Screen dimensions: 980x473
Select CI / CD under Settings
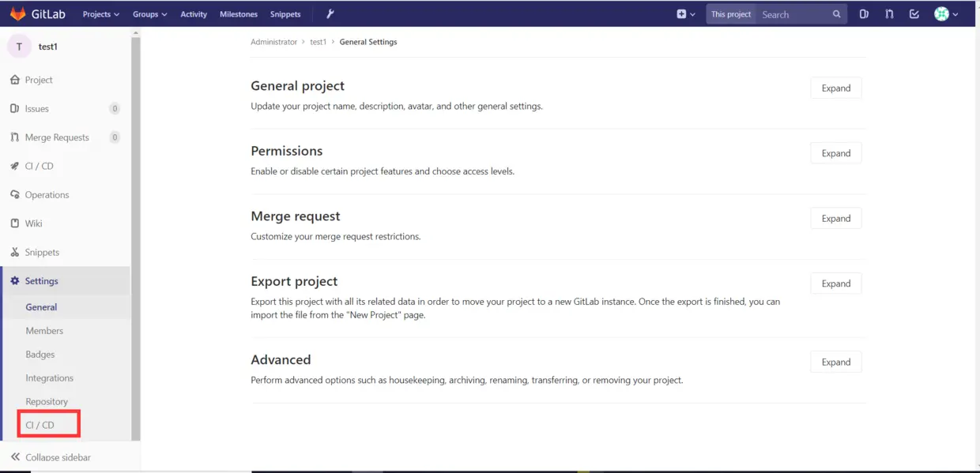40,425
